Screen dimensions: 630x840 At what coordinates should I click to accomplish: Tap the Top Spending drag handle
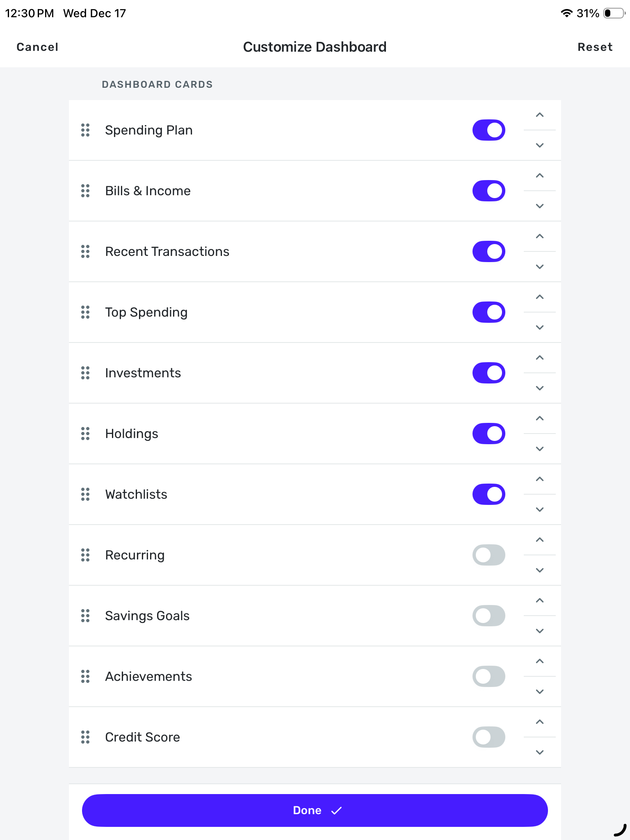(85, 312)
